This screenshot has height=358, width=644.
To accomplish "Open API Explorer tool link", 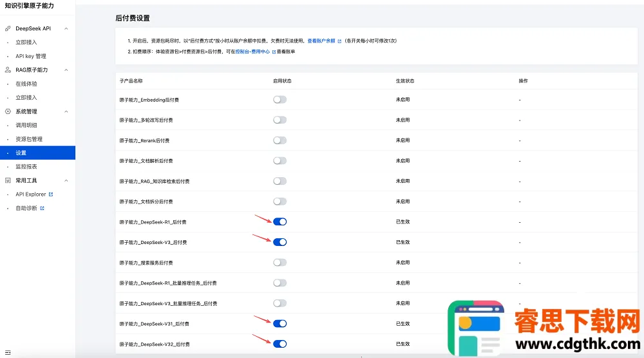I will click(31, 194).
